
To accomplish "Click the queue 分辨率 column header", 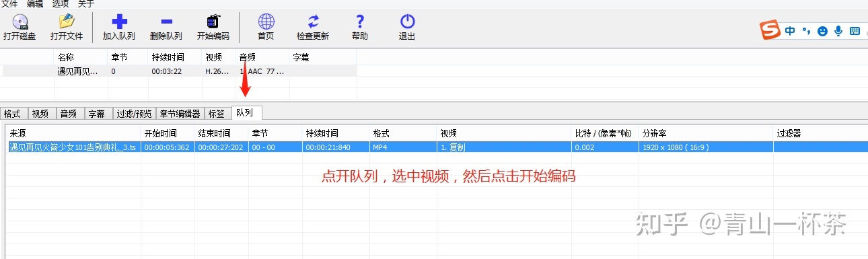I will click(x=706, y=133).
